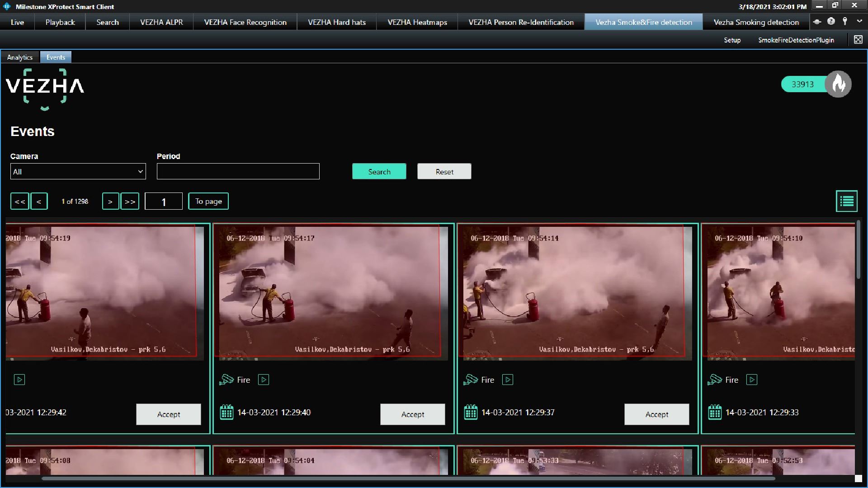Expand the top-right toolbar chevron menu

(x=859, y=21)
